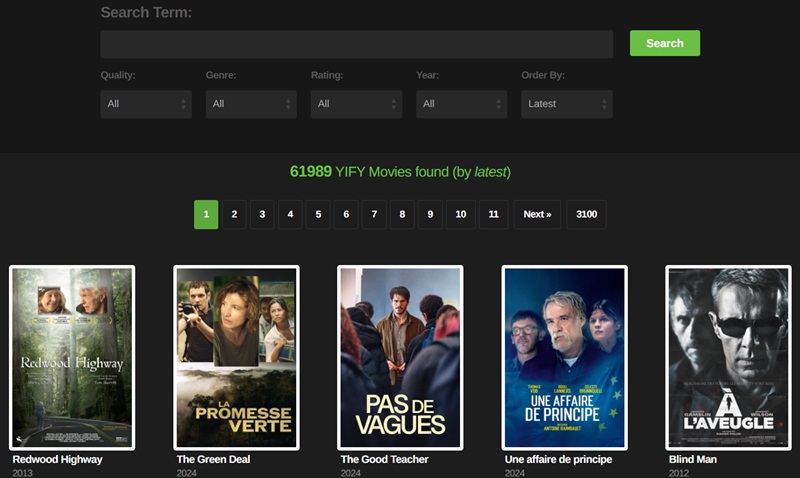The height and width of the screenshot is (478, 800).
Task: Open Pas de Vagues poster thumbnail
Action: (401, 358)
